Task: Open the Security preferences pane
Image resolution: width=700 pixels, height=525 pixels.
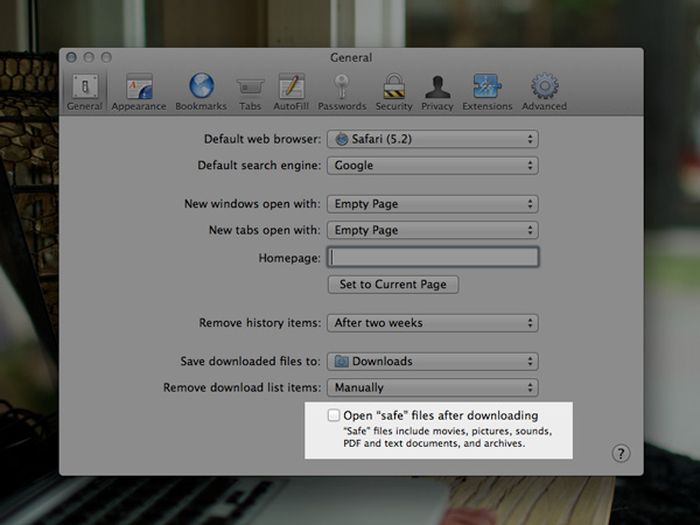Action: pos(394,92)
